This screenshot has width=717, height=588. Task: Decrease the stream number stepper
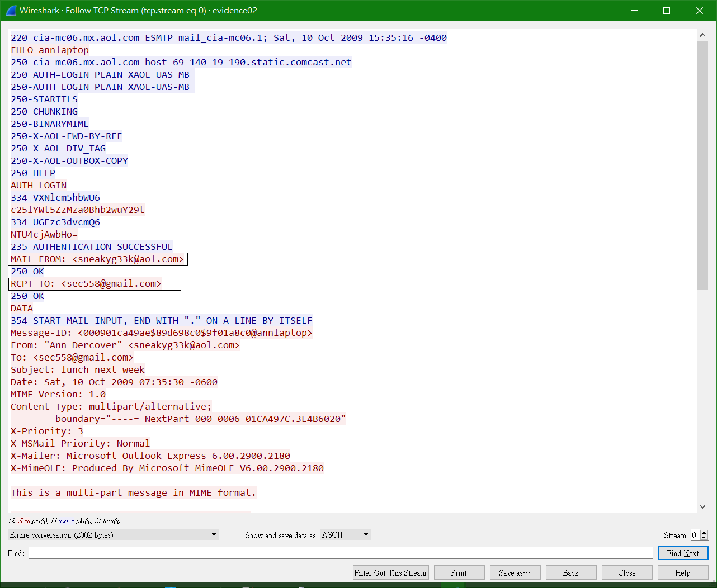tap(704, 538)
